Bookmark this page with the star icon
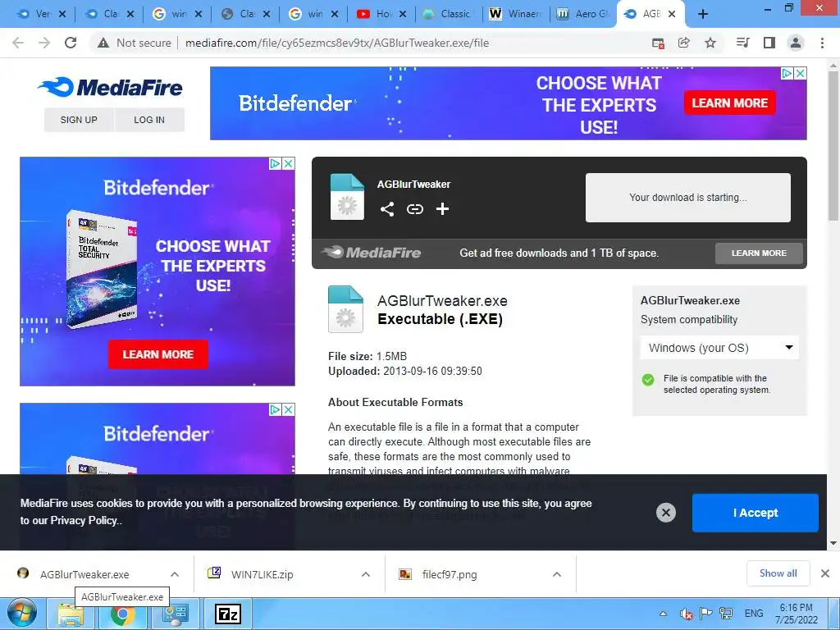 [710, 43]
